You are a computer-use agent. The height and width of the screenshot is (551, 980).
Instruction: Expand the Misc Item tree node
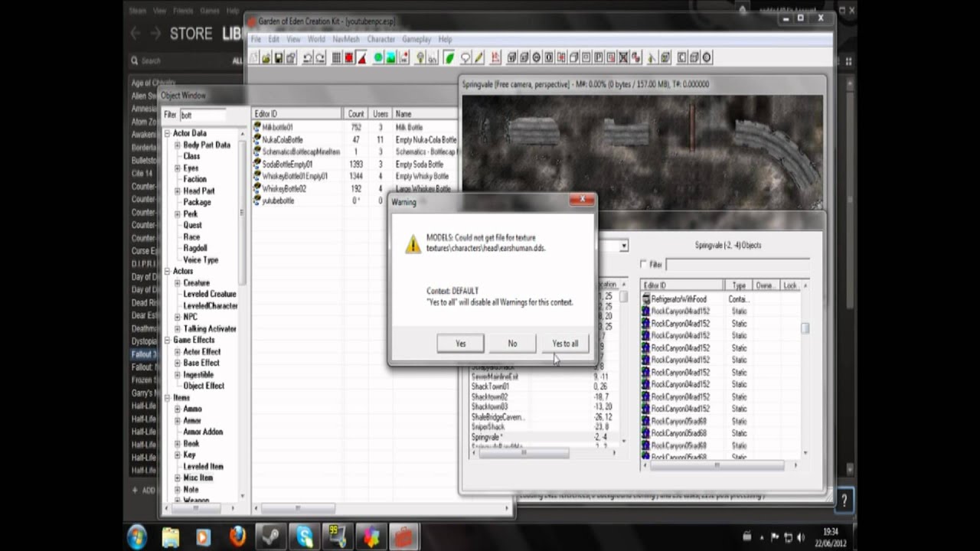(177, 478)
